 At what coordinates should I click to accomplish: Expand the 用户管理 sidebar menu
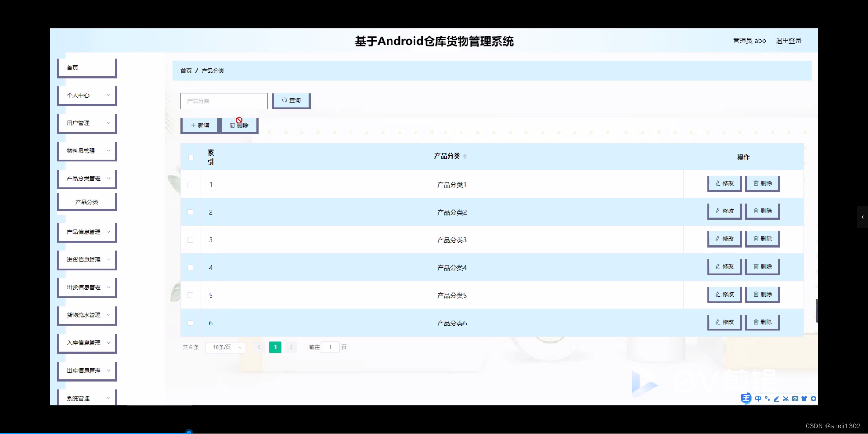tap(86, 123)
